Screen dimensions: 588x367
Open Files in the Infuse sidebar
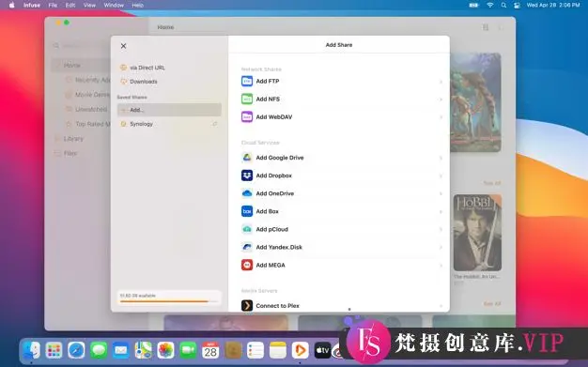pos(70,153)
